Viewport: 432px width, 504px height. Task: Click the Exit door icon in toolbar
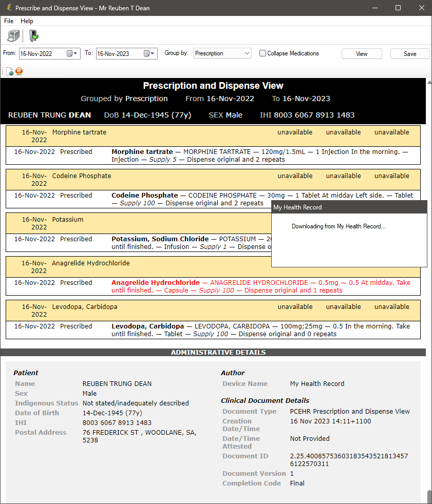pos(33,36)
